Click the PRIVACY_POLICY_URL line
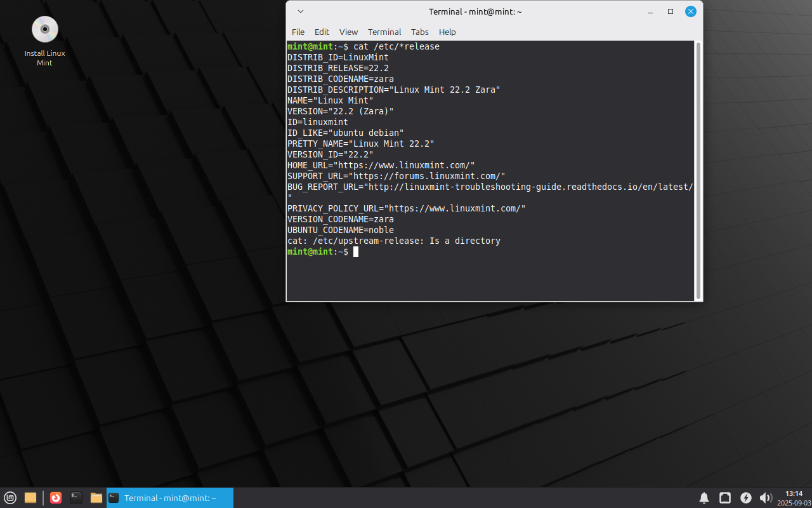This screenshot has height=508, width=812. (407, 208)
